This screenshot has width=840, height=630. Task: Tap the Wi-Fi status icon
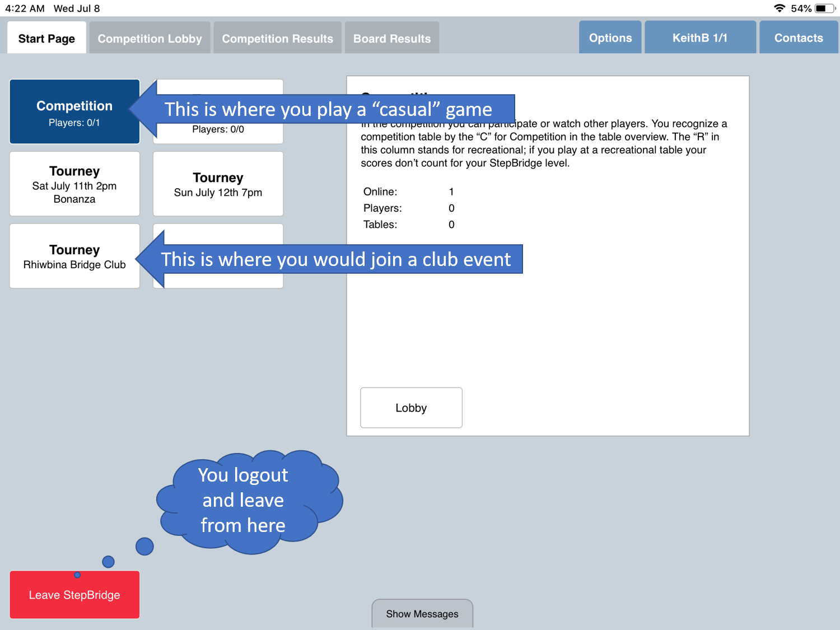(x=779, y=8)
